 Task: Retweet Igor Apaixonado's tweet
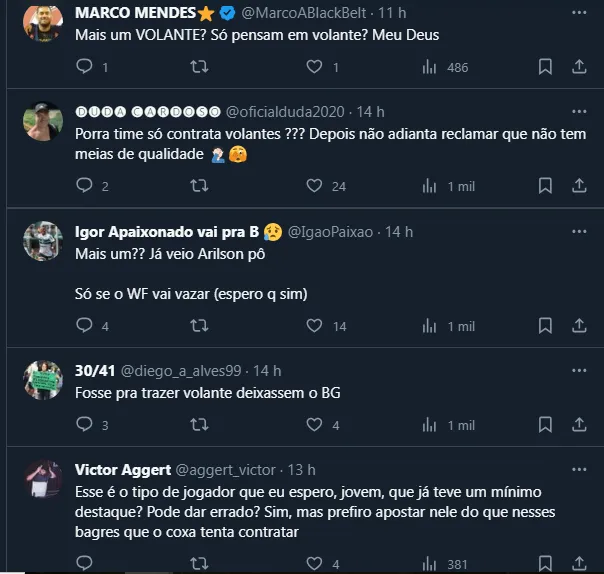(x=199, y=326)
